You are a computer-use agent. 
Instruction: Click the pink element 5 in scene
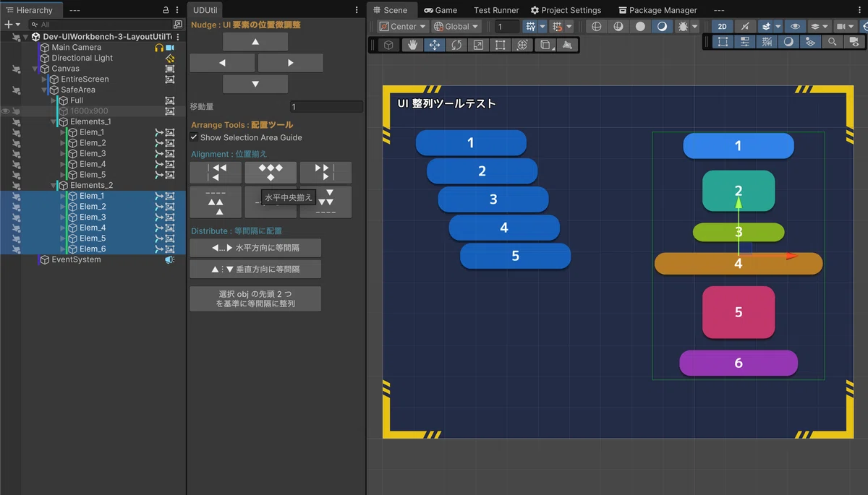[x=739, y=312]
